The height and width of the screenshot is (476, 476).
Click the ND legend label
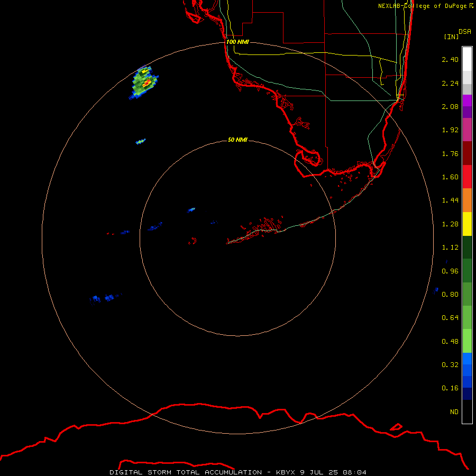[x=454, y=412]
